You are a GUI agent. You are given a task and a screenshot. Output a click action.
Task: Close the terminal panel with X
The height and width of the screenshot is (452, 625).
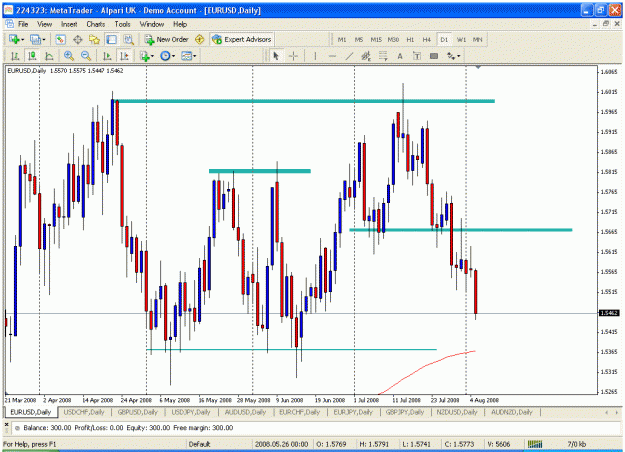pyautogui.click(x=6, y=425)
